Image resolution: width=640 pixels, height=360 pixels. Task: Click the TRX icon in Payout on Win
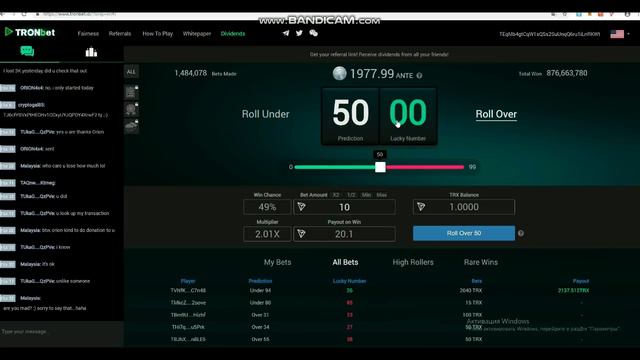[x=302, y=234]
